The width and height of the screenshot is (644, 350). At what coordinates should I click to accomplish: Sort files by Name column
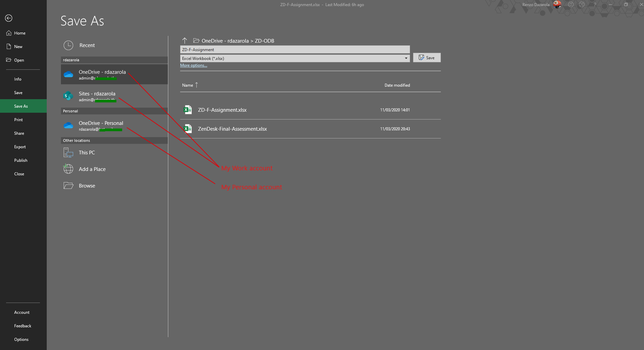click(x=188, y=85)
